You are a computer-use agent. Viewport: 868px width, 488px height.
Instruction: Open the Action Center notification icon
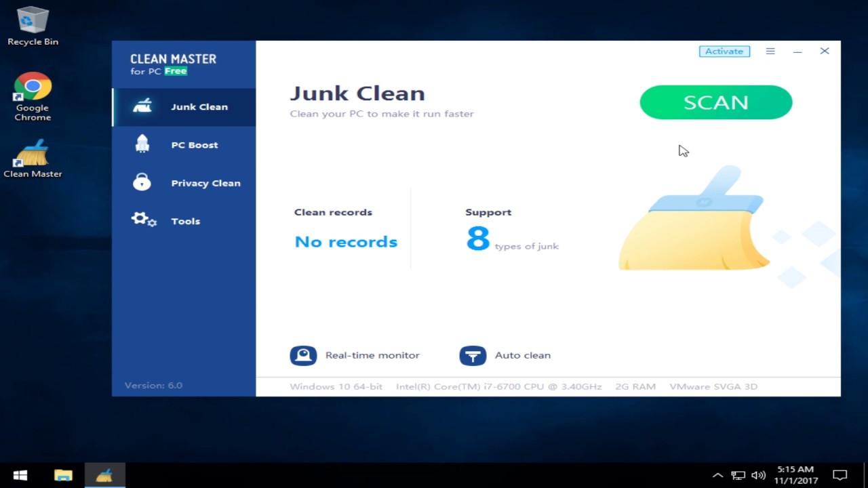[840, 475]
